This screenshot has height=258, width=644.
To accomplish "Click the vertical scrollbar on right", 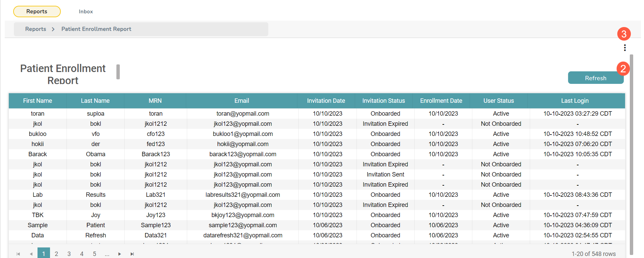I will 631,152.
